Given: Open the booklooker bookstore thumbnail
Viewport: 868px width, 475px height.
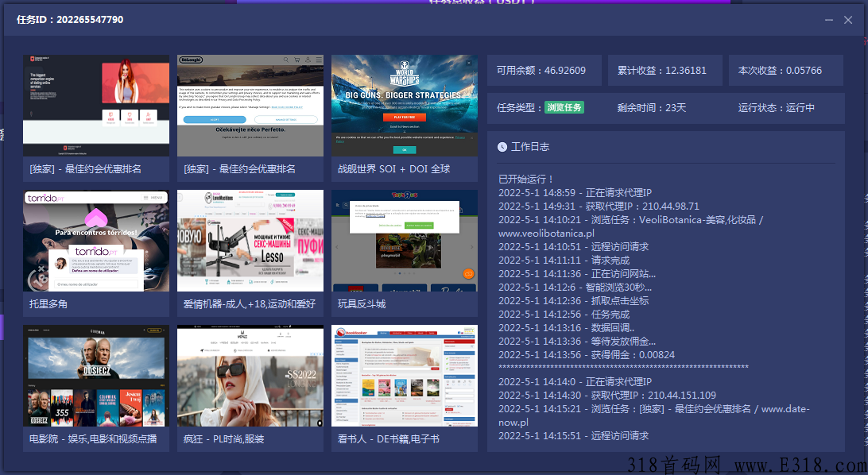Looking at the screenshot, I should click(x=405, y=376).
